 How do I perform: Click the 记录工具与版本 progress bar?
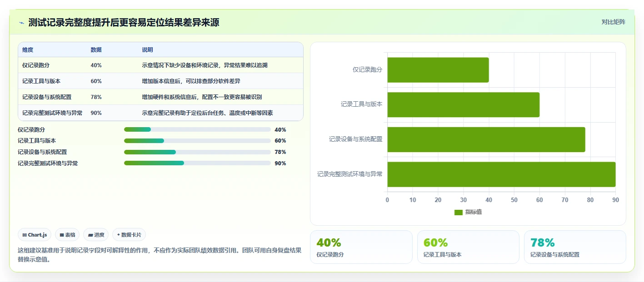pos(197,141)
